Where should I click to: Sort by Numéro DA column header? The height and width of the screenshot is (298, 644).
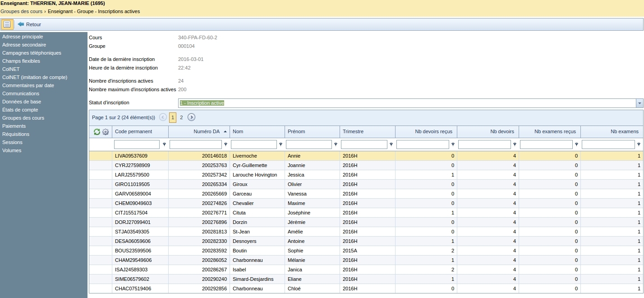click(x=206, y=131)
